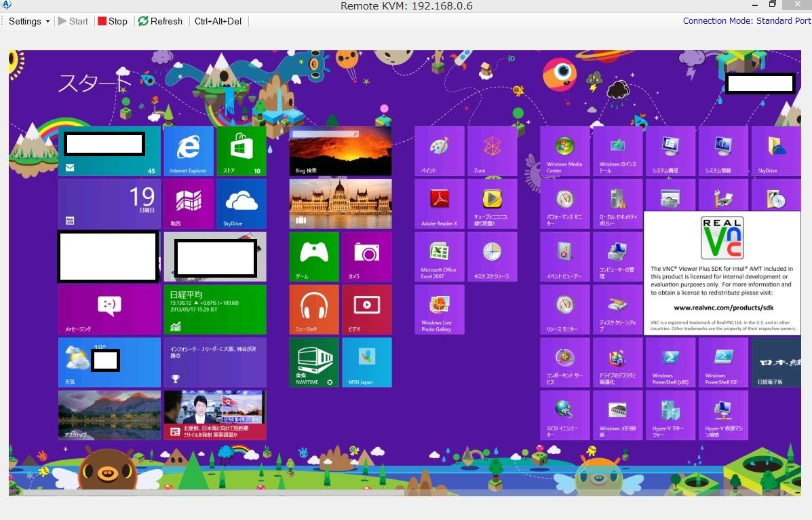This screenshot has width=812, height=520.
Task: Open the Bing search (Bing 検索) tile
Action: pos(341,151)
